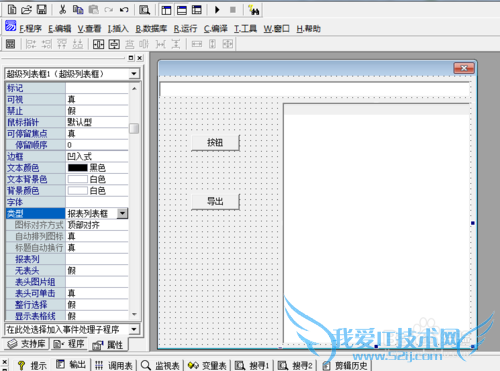Switch to the 支持库 tab

[26, 344]
